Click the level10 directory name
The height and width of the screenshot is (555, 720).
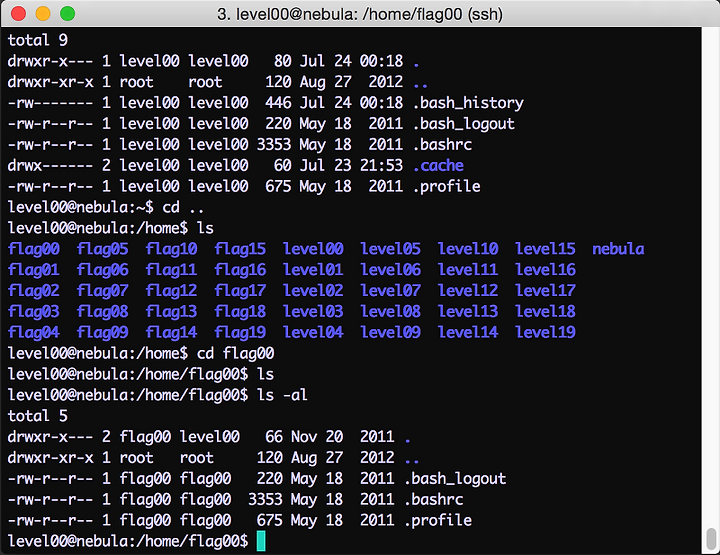tap(468, 249)
